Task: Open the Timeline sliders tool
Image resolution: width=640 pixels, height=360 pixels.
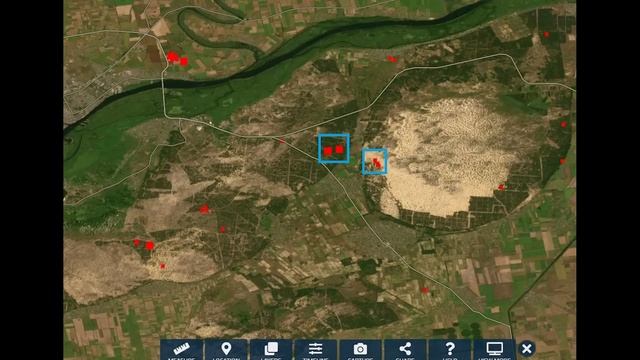Action: pyautogui.click(x=316, y=350)
